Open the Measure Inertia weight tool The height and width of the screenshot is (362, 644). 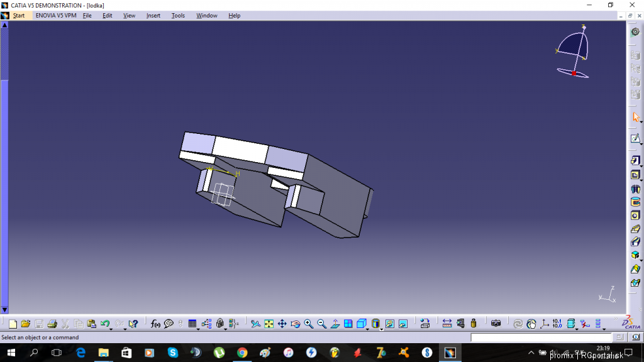pos(474,324)
